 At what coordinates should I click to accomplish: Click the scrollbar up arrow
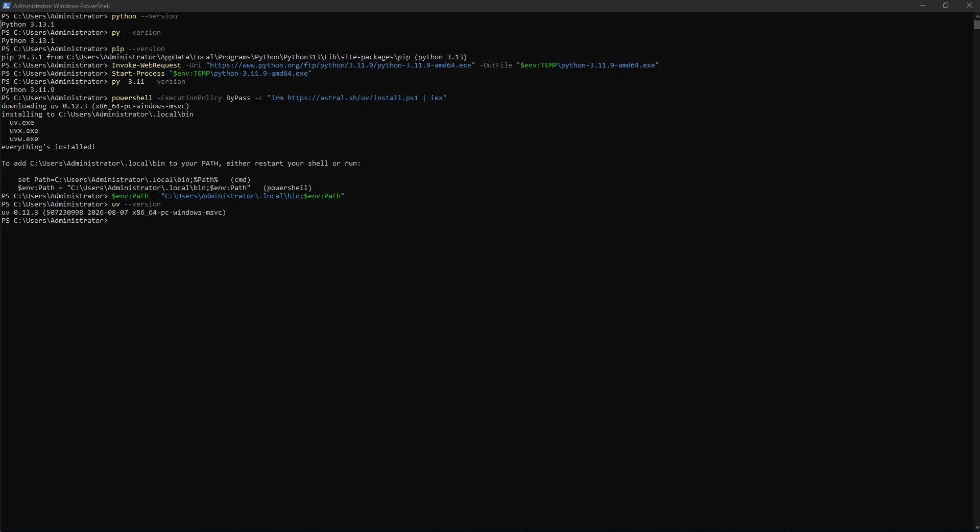click(x=976, y=16)
